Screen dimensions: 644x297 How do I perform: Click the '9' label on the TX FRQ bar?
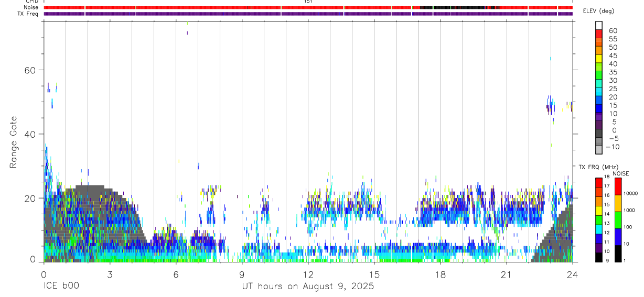pos(607,260)
